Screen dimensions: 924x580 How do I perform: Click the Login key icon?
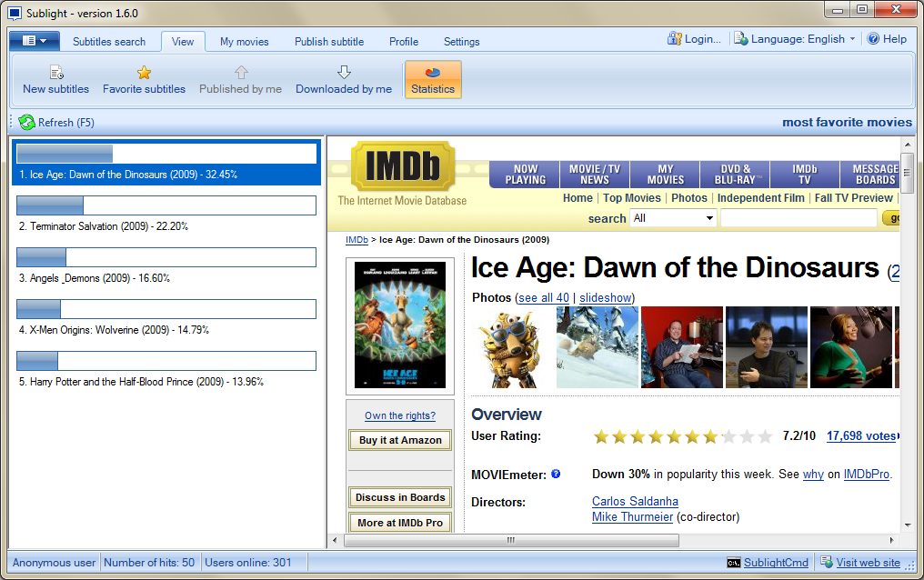coord(674,39)
